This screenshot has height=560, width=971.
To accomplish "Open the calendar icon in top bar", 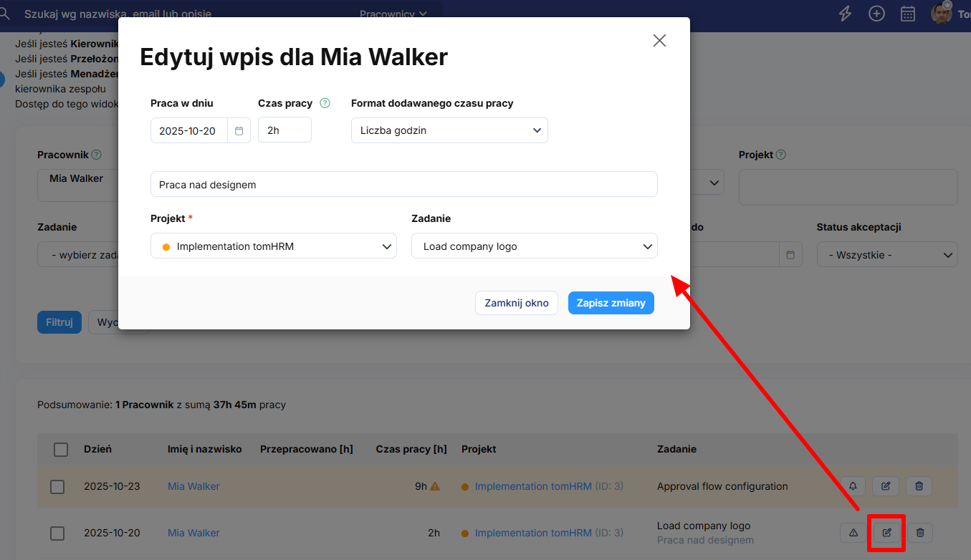I will coord(907,14).
